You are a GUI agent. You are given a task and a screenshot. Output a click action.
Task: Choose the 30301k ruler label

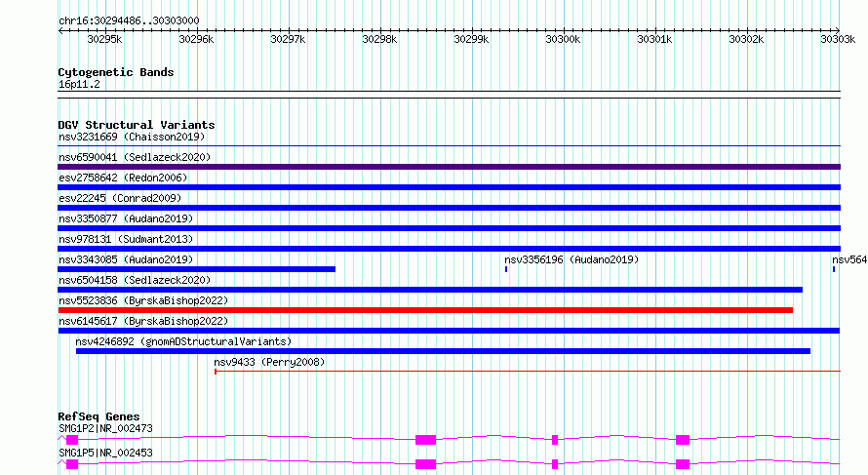pyautogui.click(x=654, y=39)
